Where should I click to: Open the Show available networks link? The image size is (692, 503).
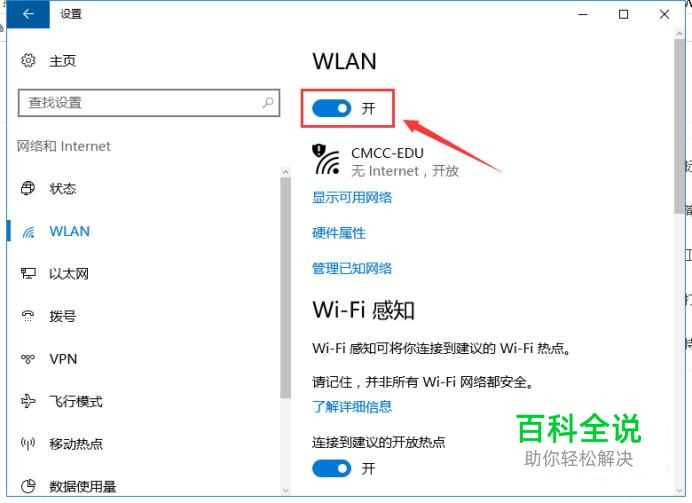point(352,198)
